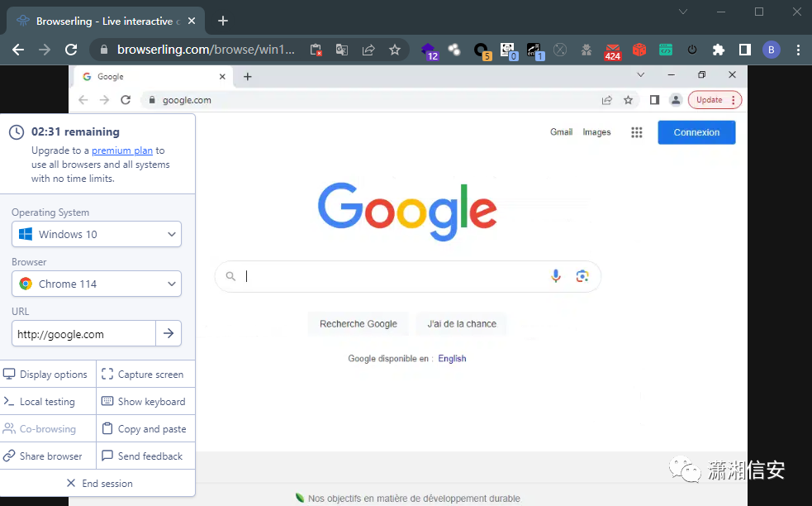Open the outer Chrome three-dot menu

coord(798,50)
